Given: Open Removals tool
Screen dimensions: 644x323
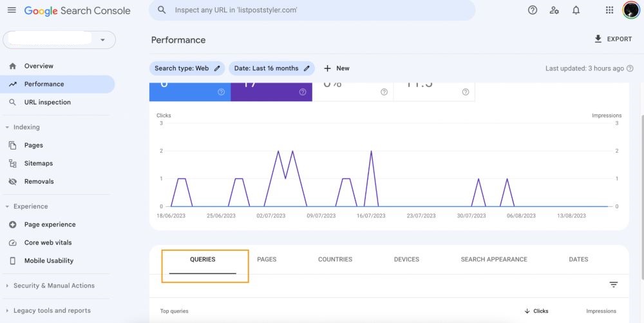Looking at the screenshot, I should click(39, 181).
